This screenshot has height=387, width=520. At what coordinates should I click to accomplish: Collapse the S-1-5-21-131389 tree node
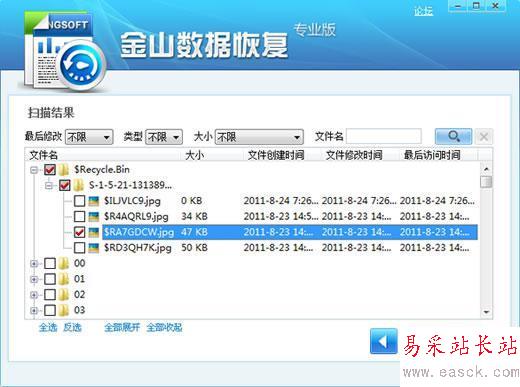tap(49, 185)
